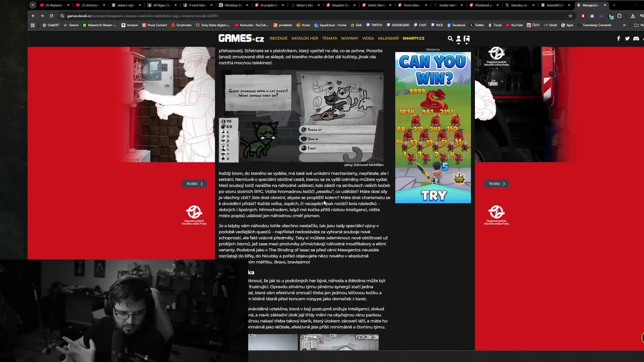Open the site Facebook icon in header
The width and height of the screenshot is (644, 362).
[x=618, y=38]
